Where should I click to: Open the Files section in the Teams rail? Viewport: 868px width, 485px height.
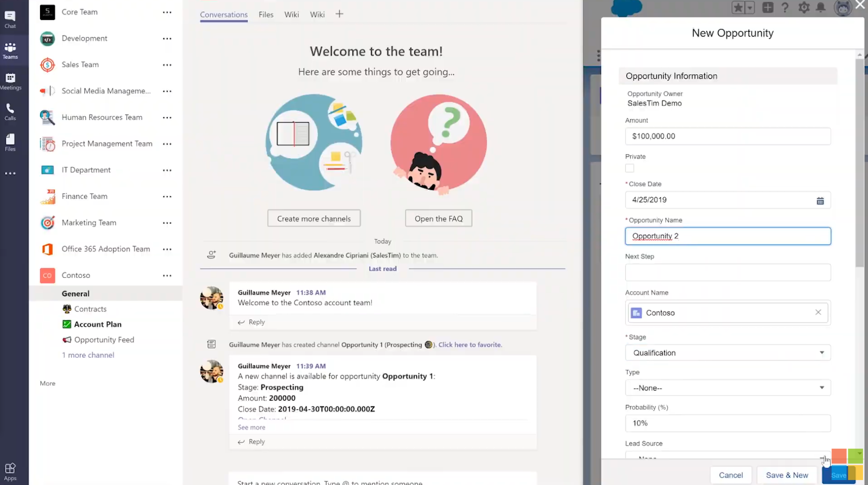[x=10, y=142]
